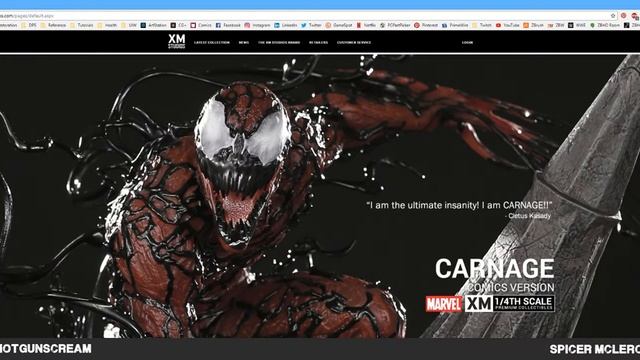Open the Health bookmarks folder

pos(107,25)
